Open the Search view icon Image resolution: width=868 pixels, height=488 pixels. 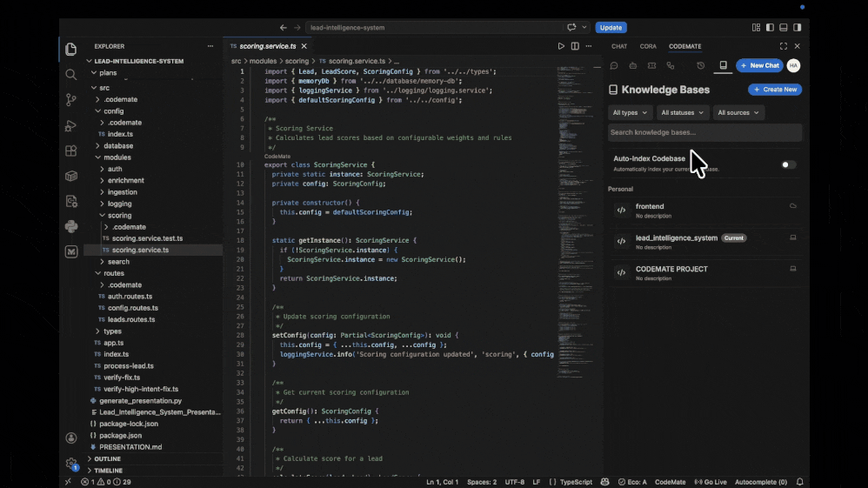[70, 74]
